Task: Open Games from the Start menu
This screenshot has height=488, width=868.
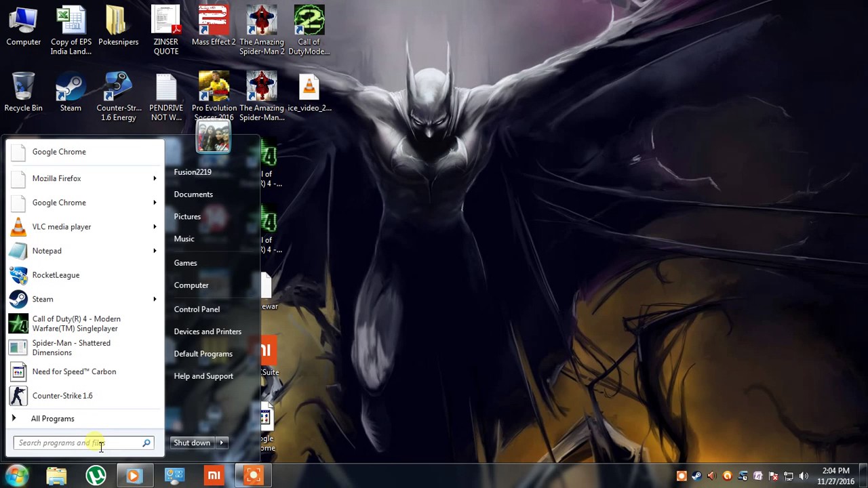Action: click(185, 263)
